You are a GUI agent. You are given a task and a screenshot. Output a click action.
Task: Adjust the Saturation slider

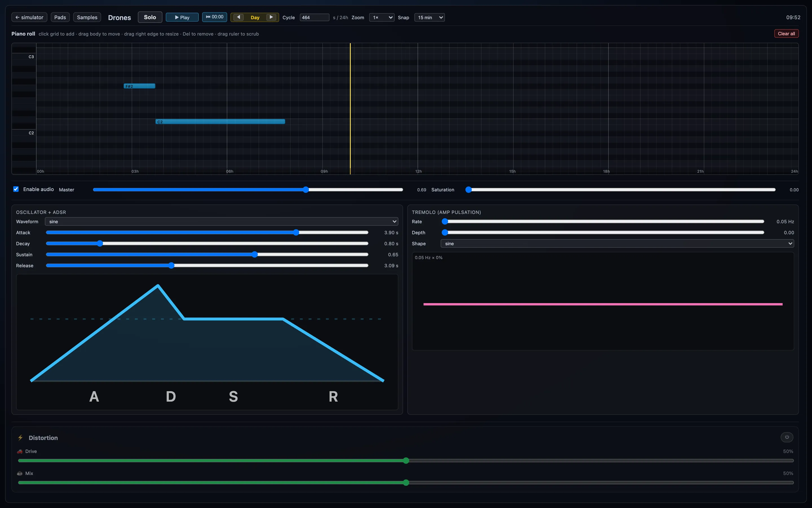click(620, 190)
